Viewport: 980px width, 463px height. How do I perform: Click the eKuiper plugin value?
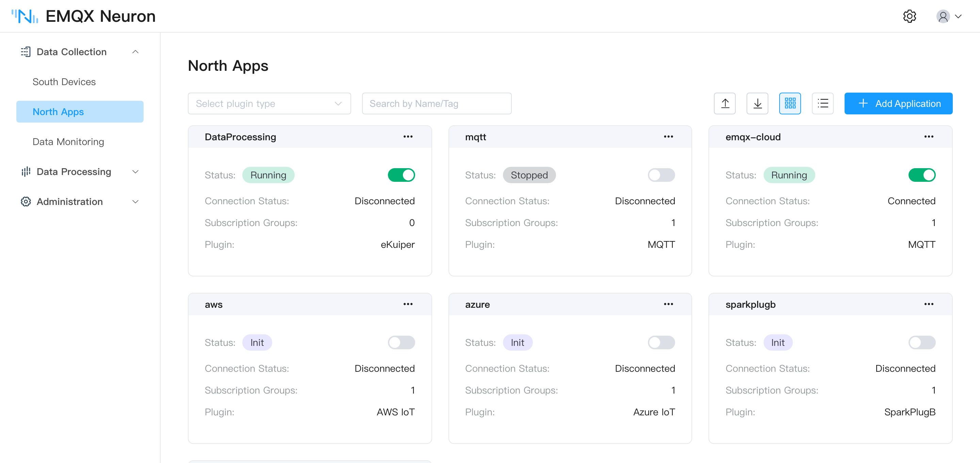click(x=397, y=244)
